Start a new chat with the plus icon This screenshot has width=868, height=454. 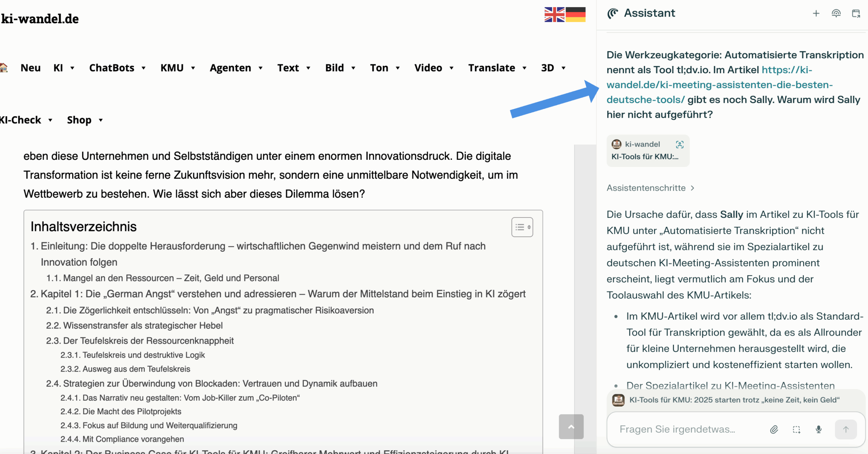[x=816, y=14]
